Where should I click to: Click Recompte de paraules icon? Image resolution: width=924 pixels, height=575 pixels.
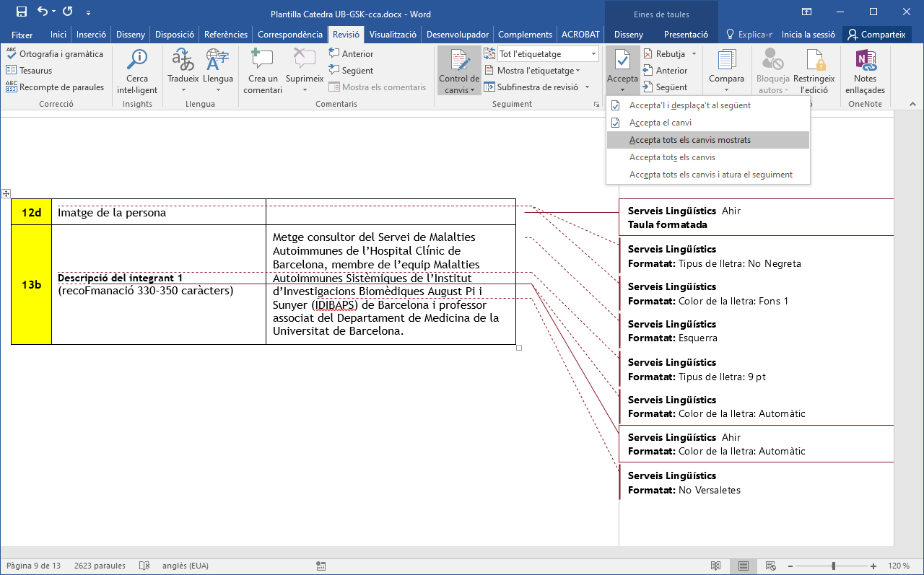[x=55, y=87]
